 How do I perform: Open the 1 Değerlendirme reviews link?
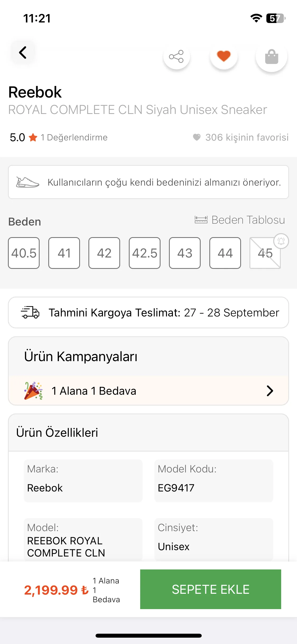74,137
